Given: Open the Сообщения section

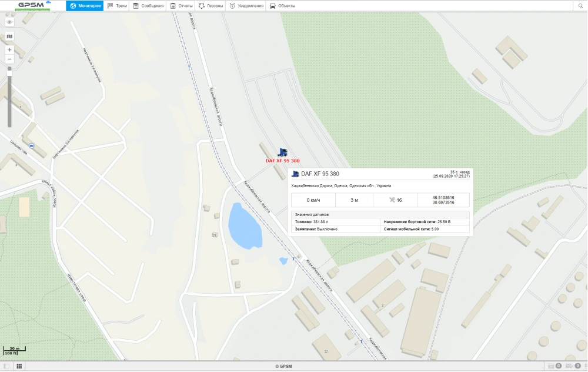Looking at the screenshot, I should (x=148, y=6).
